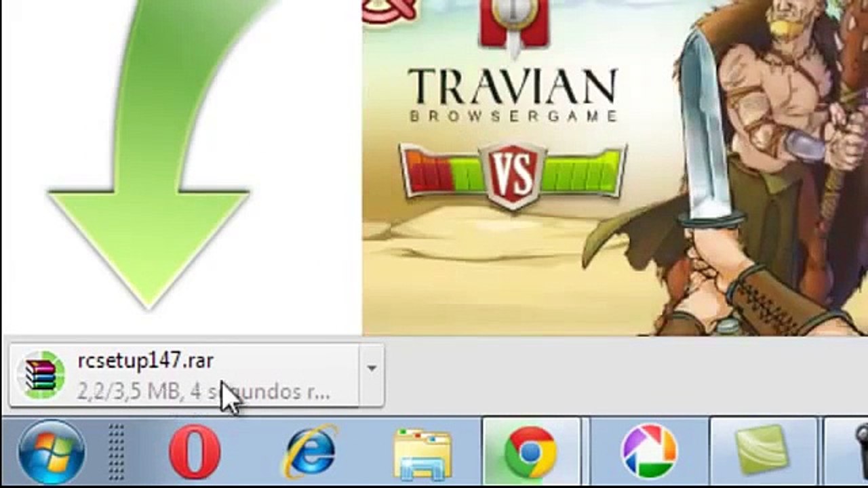Click the taskbar grip handle beside Start
This screenshot has height=488, width=868.
117,451
